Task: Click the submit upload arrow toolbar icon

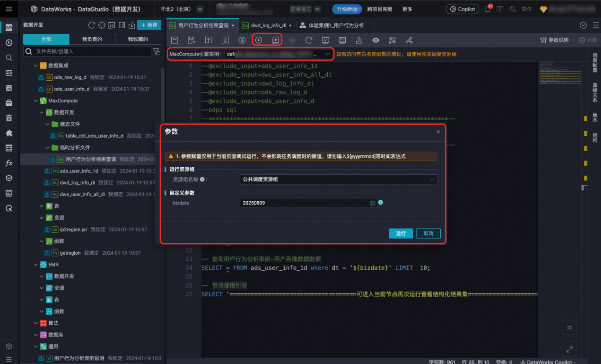Action: tap(208, 40)
